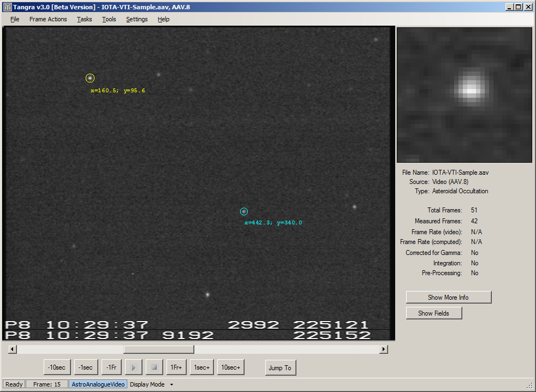Viewport: 536px width, 392px height.
Task: Click the AstroAnalogueVideo status label
Action: click(x=98, y=384)
